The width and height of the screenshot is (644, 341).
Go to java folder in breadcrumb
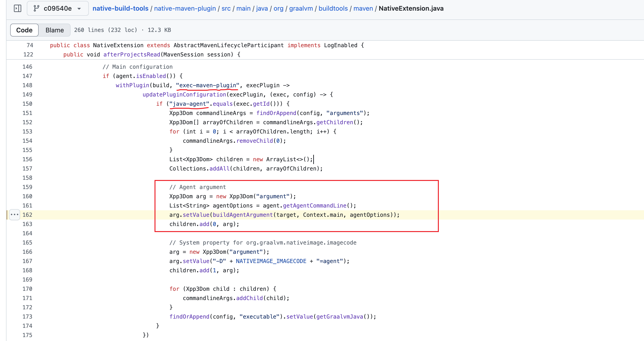[262, 8]
